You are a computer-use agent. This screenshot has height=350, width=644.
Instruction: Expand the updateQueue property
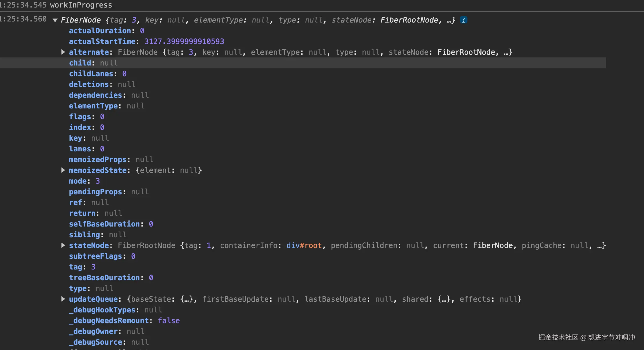click(x=63, y=299)
